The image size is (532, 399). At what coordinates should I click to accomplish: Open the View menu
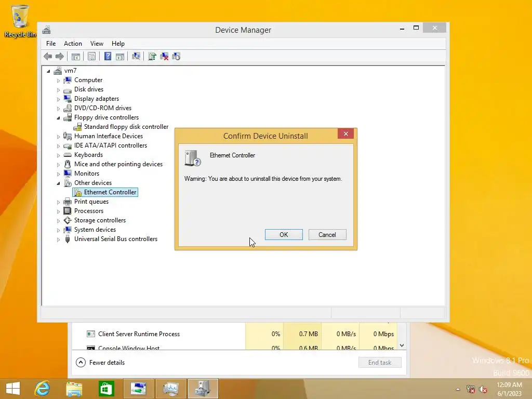tap(97, 44)
